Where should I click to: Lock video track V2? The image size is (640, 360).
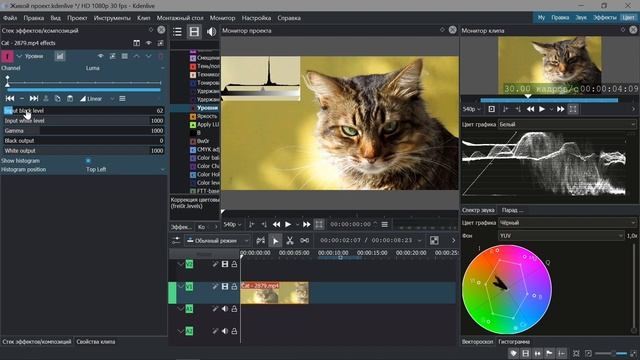point(234,264)
